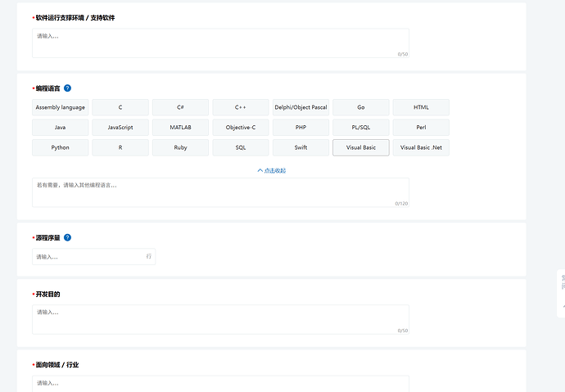Click the help icon beside 编程语言
This screenshot has height=392, width=565.
pyautogui.click(x=67, y=88)
